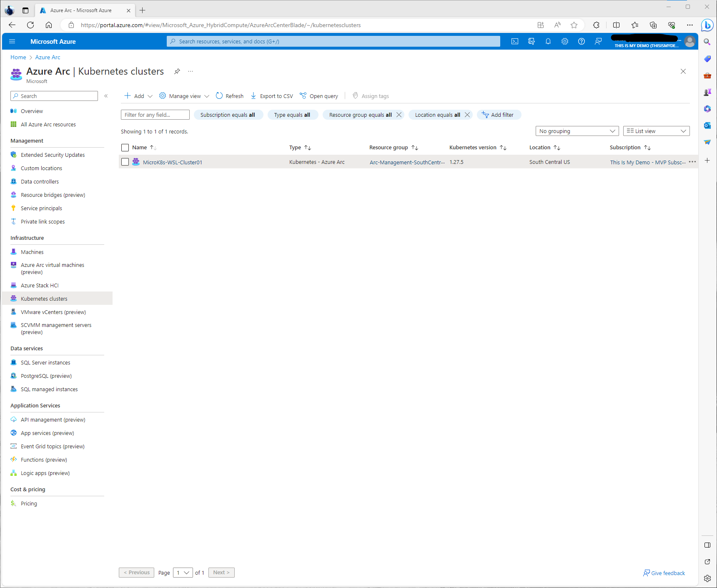
Task: Select all rows checkbox in header
Action: pyautogui.click(x=125, y=148)
